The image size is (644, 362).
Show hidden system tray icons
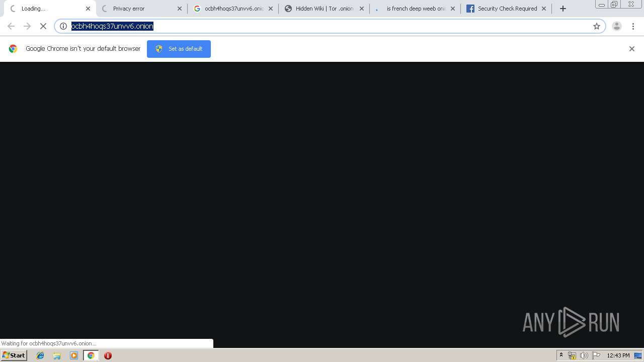(561, 355)
